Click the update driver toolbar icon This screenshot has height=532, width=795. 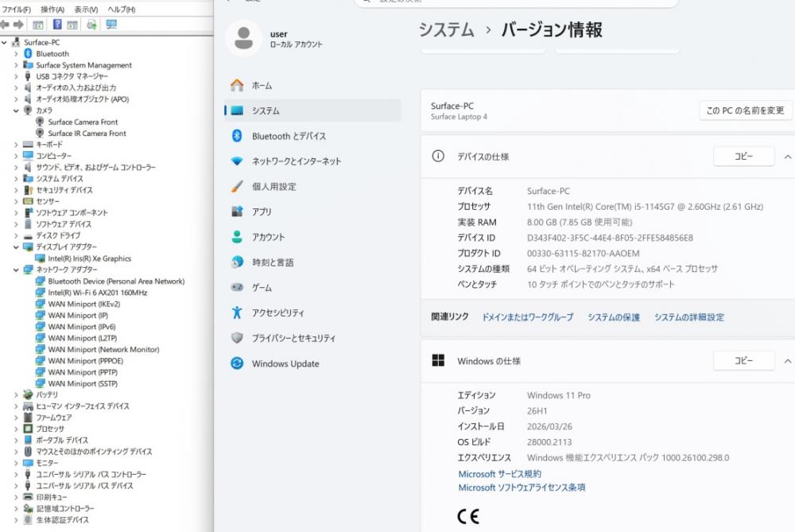[x=91, y=25]
